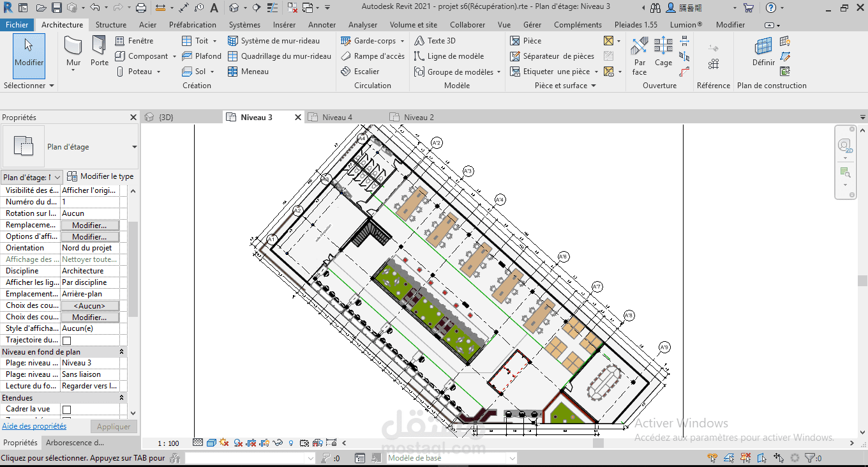Select the Cage shaft opening tool
The height and width of the screenshot is (467, 868).
click(x=663, y=52)
